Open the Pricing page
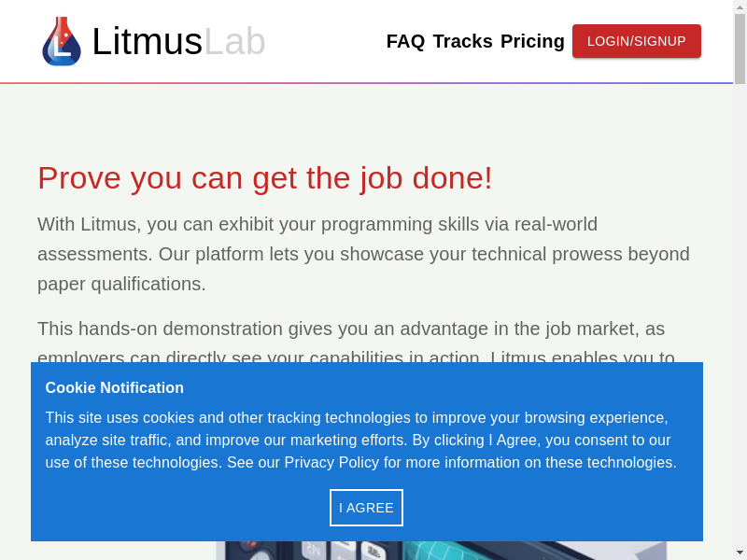Screen dimensions: 747x560 pyautogui.click(x=532, y=41)
